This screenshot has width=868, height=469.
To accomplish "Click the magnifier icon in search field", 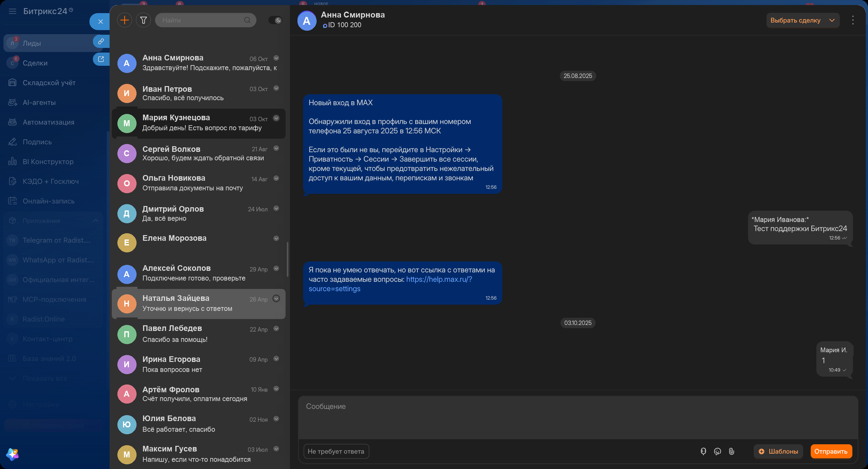I will 247,20.
